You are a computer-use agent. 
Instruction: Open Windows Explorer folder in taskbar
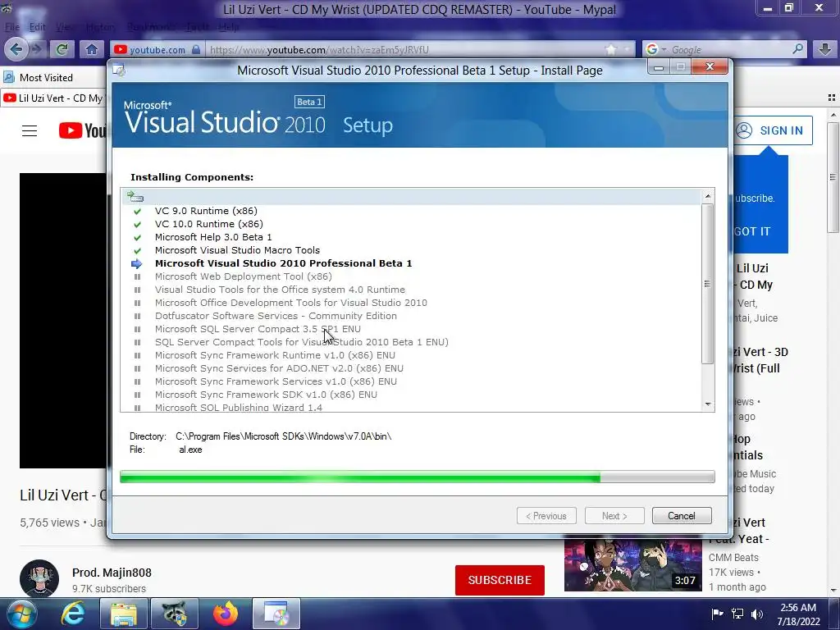point(124,614)
